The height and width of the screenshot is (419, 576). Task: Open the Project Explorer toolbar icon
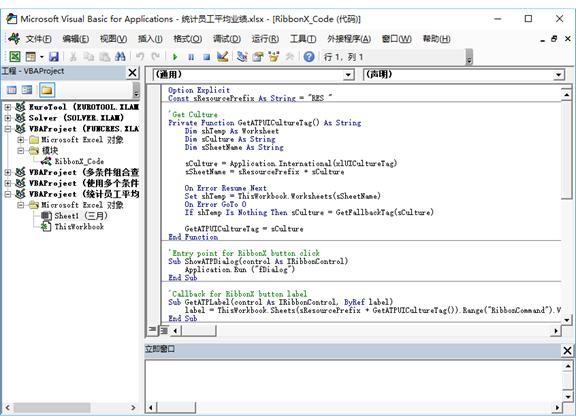click(x=242, y=57)
